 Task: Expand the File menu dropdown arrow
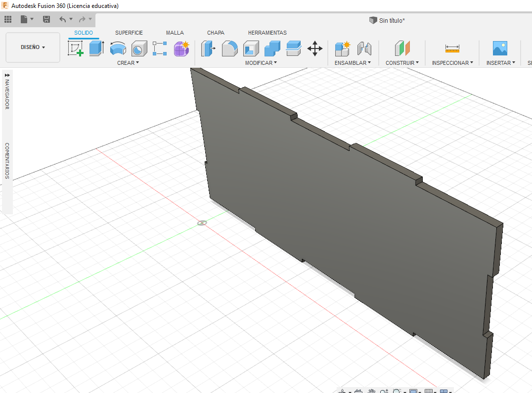point(32,19)
